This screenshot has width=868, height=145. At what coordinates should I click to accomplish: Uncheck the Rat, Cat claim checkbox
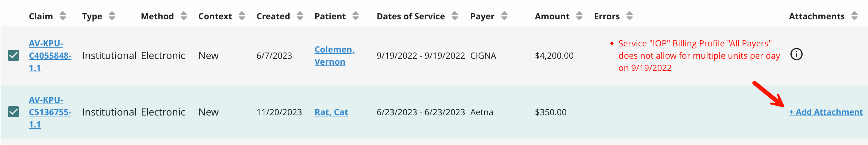pos(13,112)
